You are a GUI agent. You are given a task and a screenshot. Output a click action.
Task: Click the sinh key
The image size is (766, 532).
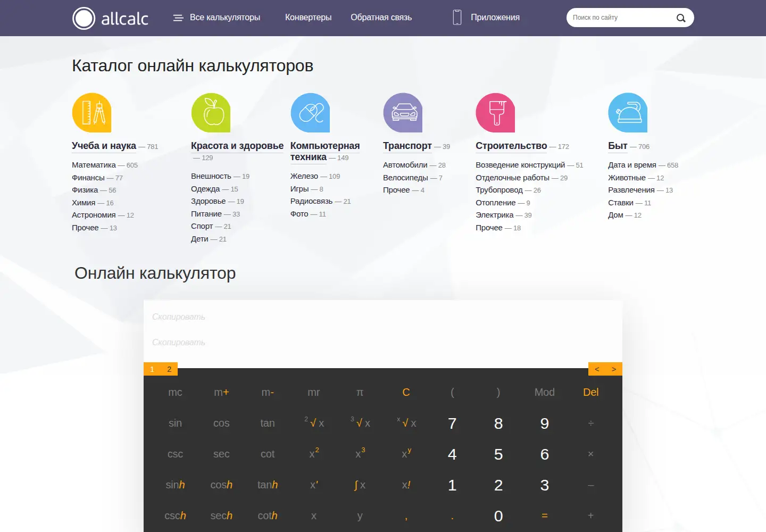[175, 485]
